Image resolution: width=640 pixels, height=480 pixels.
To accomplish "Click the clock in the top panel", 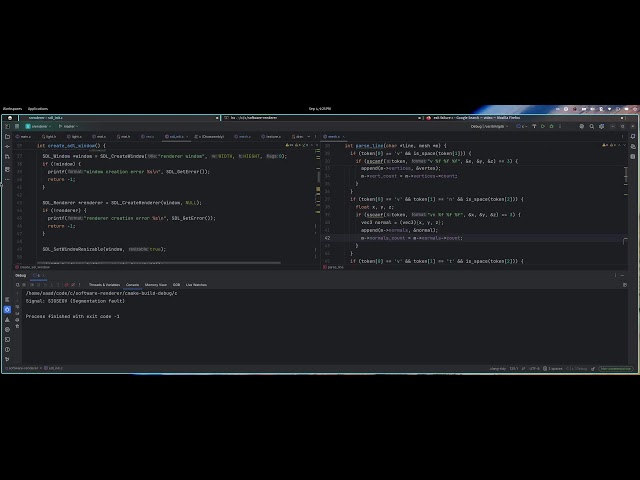I will pyautogui.click(x=320, y=109).
